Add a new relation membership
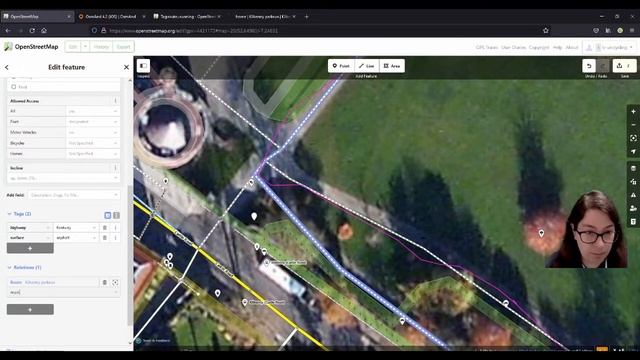 (30, 309)
